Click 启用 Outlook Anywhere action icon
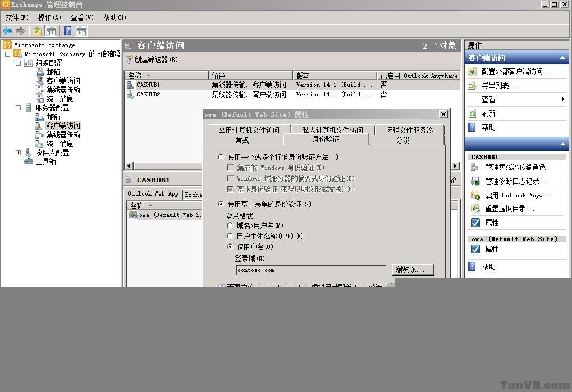572x392 pixels. [475, 195]
